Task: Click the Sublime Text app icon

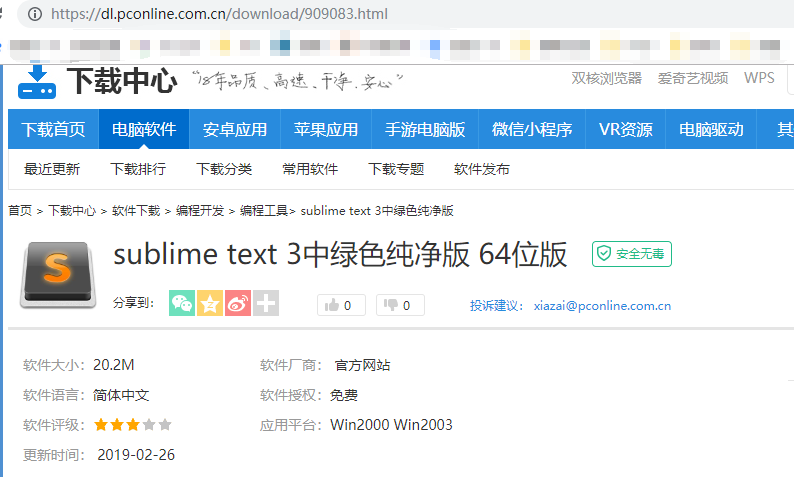Action: [58, 274]
